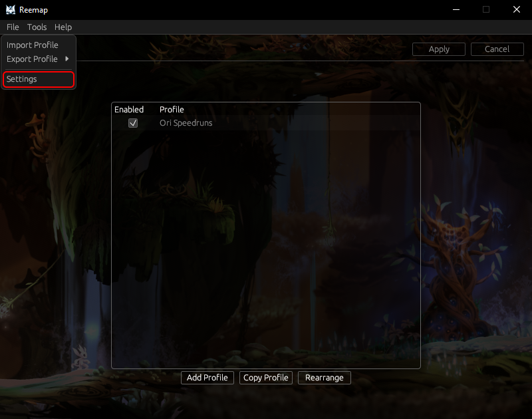
Task: Disable the Ori Speedruns profile checkbox
Action: [133, 123]
